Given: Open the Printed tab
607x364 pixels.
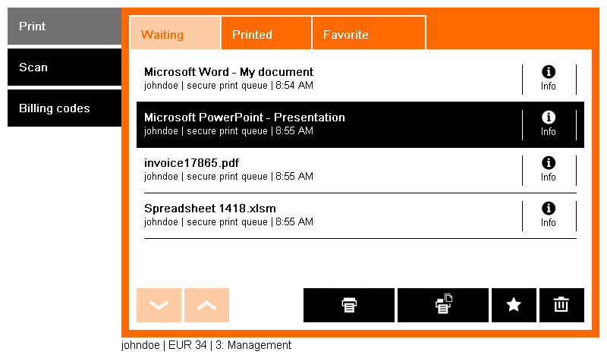Looking at the screenshot, I should (266, 34).
